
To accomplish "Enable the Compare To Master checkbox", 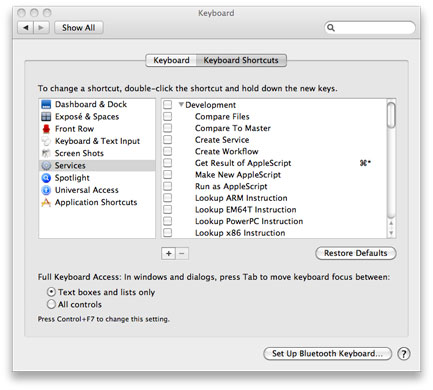I will tap(168, 128).
